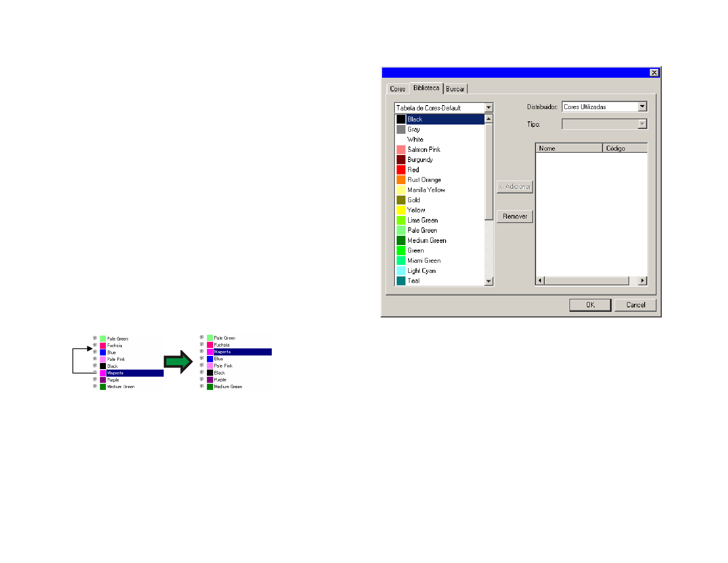Pick the Burgundy color swatch
728x563 pixels.
click(x=401, y=160)
